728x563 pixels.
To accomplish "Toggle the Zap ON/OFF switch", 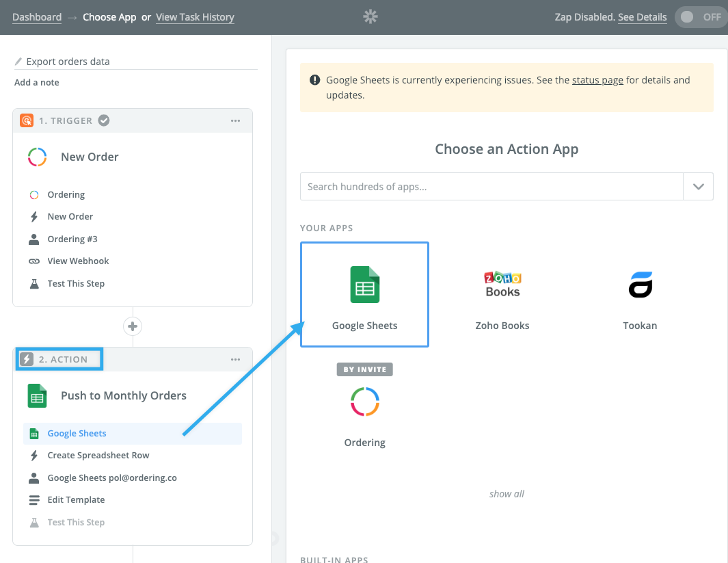I will 701,17.
